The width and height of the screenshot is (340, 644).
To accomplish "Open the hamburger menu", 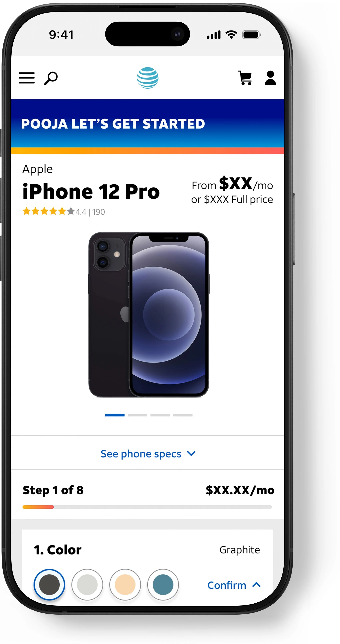I will point(27,78).
